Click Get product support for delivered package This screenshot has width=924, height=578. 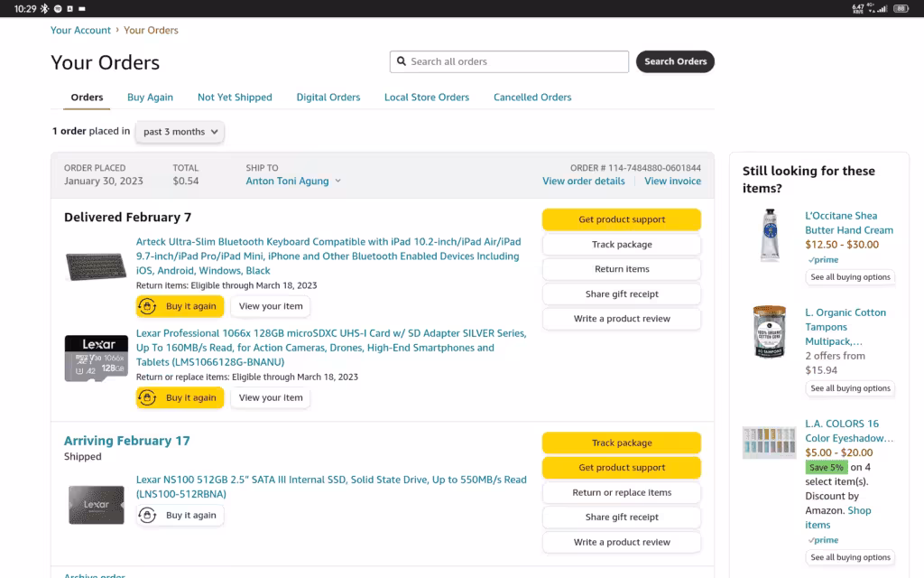point(622,219)
